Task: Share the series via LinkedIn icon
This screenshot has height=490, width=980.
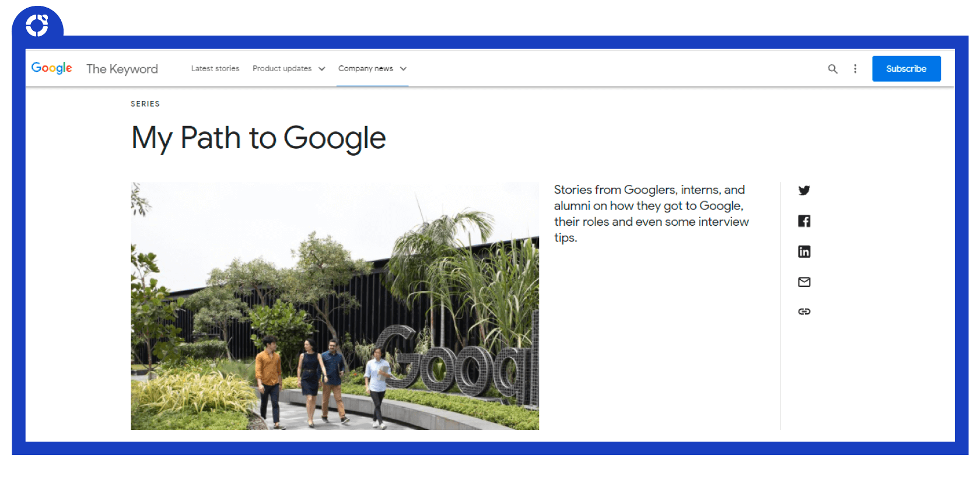Action: pos(804,251)
